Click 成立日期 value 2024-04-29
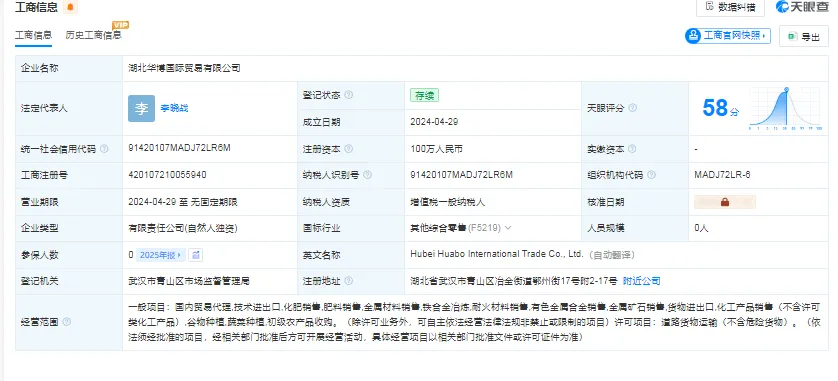This screenshot has width=838, height=381. click(x=434, y=122)
